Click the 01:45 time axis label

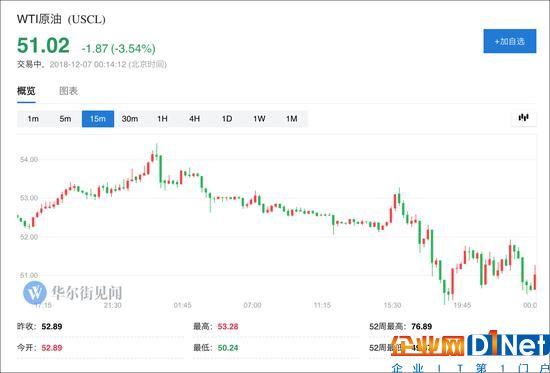tap(182, 305)
